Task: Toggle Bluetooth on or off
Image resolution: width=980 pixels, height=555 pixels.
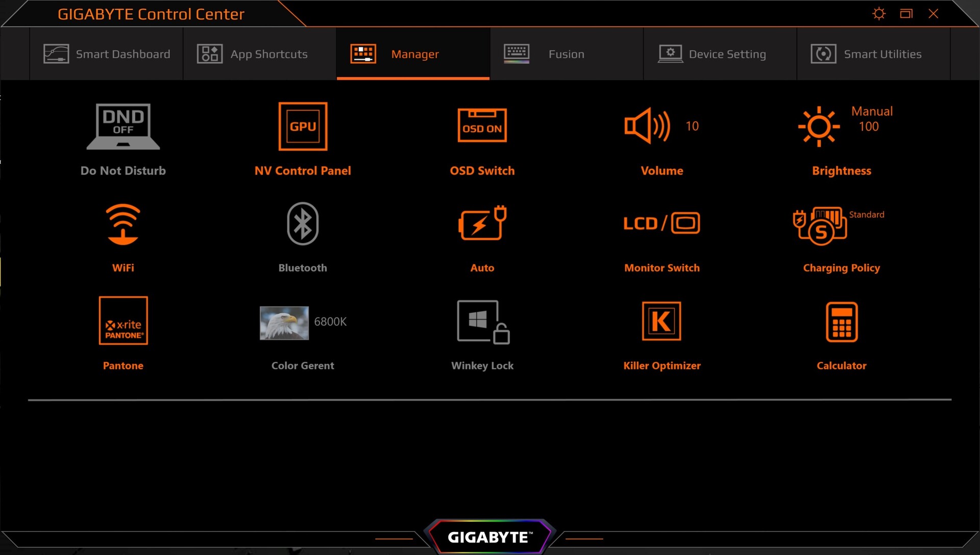Action: (x=302, y=223)
